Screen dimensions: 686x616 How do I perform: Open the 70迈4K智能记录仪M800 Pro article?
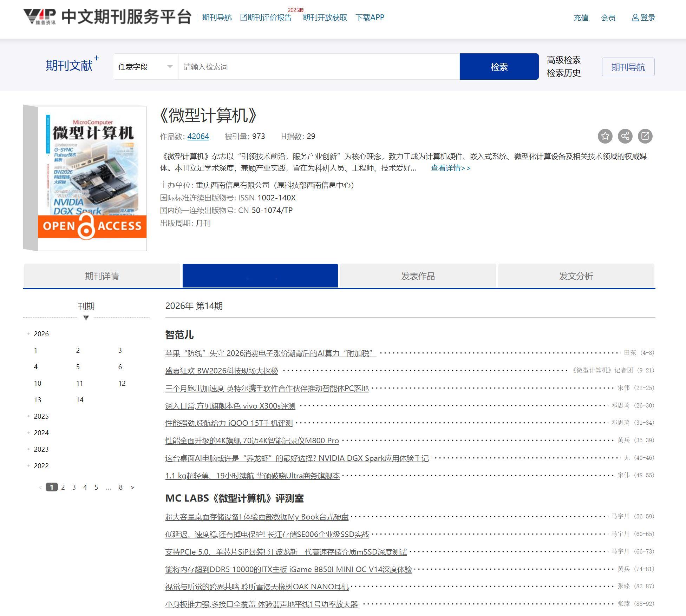pyautogui.click(x=252, y=441)
